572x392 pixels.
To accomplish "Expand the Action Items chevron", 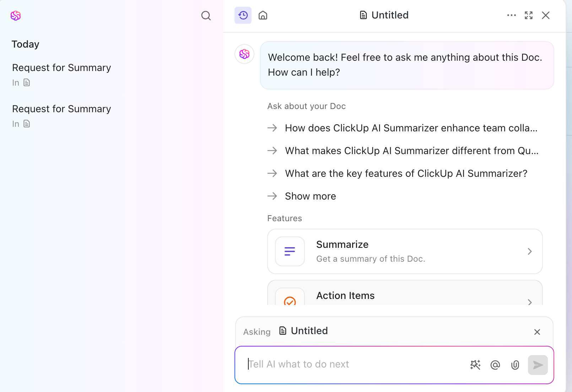I will [x=530, y=302].
